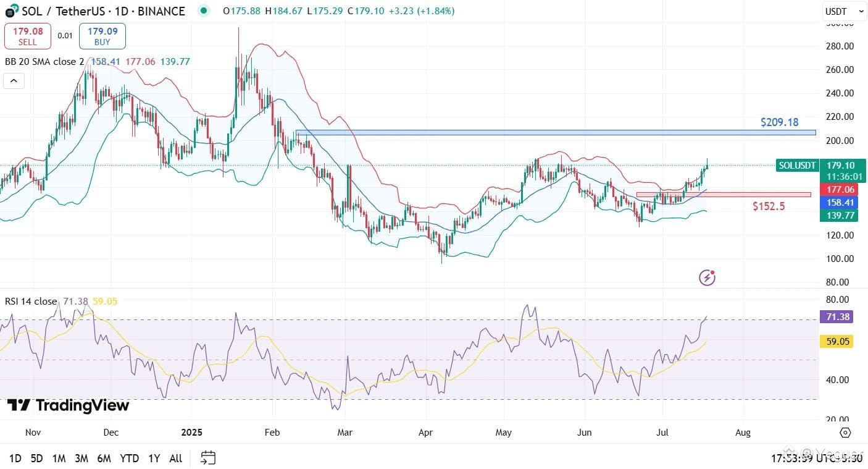Click the 220.00 price axis label
The height and width of the screenshot is (469, 868).
coord(840,117)
